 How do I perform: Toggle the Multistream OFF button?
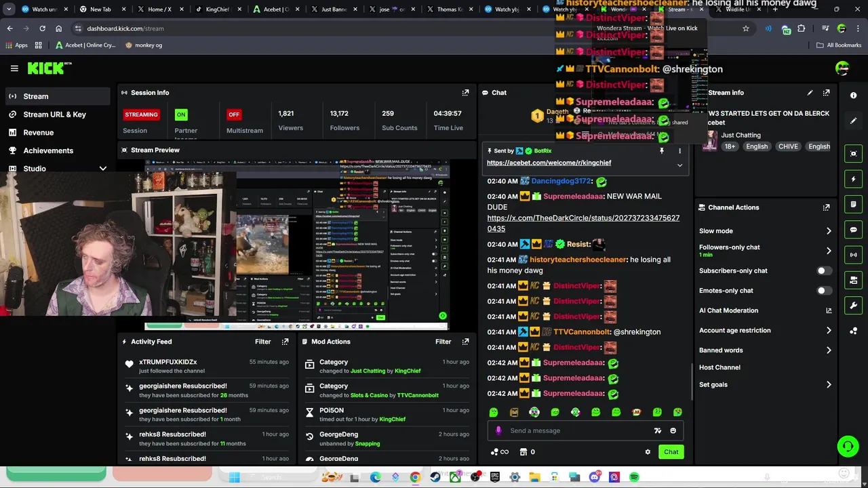coord(234,115)
